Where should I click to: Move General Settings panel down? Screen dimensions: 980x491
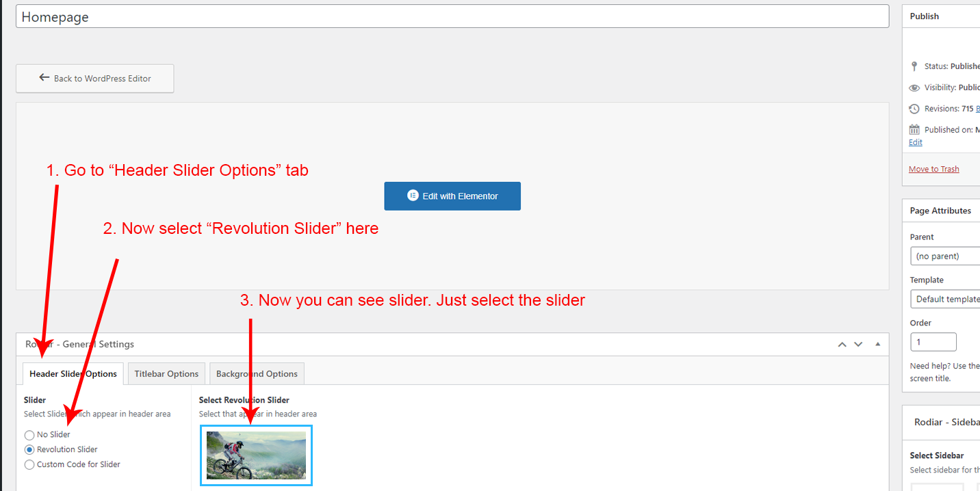click(x=858, y=344)
